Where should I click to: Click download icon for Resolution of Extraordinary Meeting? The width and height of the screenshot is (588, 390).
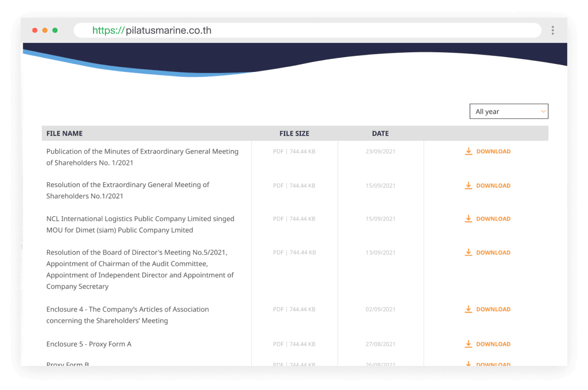[468, 186]
